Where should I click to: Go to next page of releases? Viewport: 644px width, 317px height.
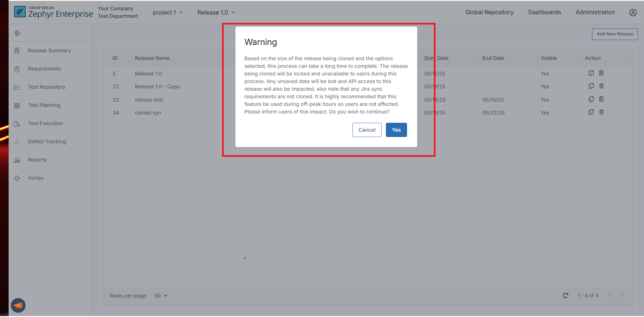622,295
